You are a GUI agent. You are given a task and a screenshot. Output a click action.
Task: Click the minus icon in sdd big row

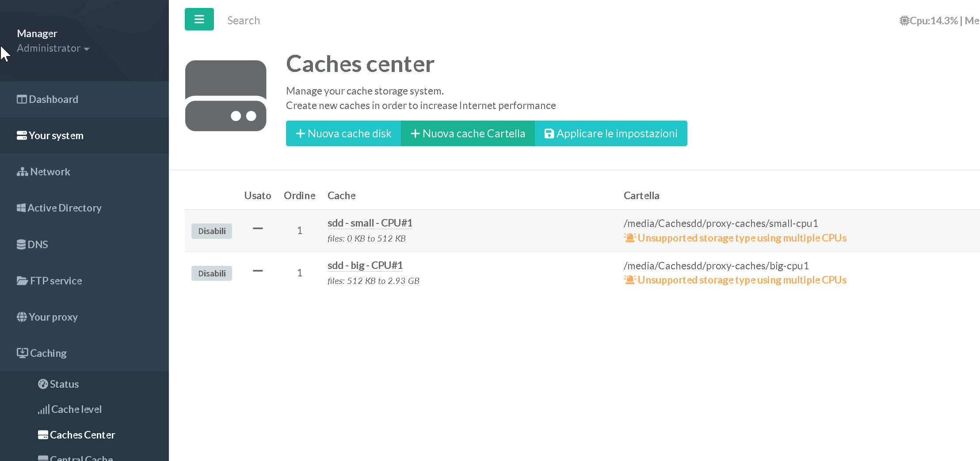258,271
